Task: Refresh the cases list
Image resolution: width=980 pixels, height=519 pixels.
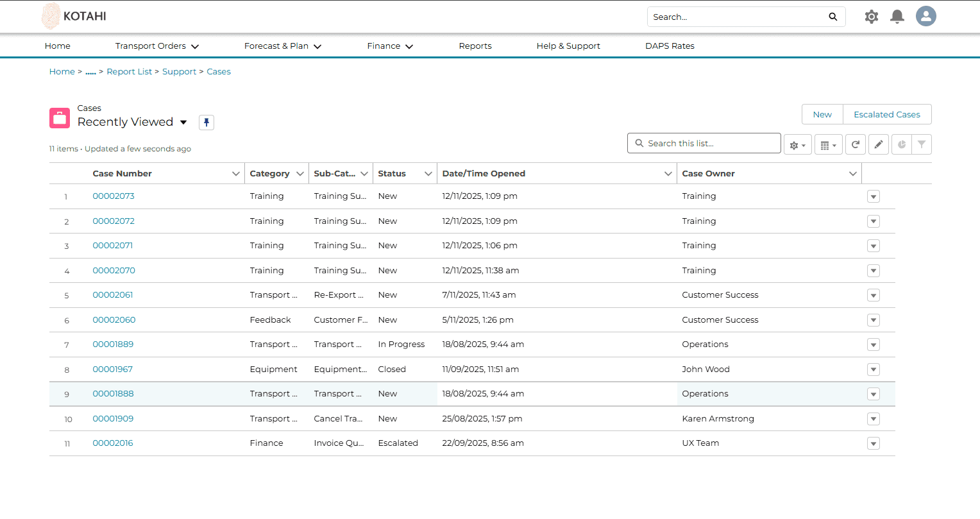Action: [856, 145]
